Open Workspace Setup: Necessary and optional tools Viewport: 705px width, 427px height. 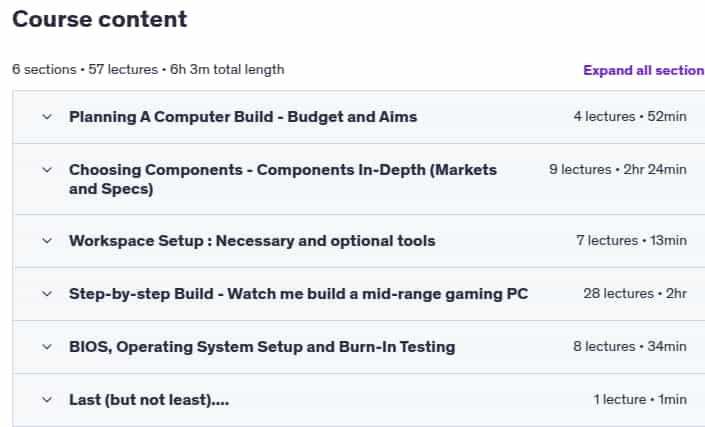click(252, 241)
